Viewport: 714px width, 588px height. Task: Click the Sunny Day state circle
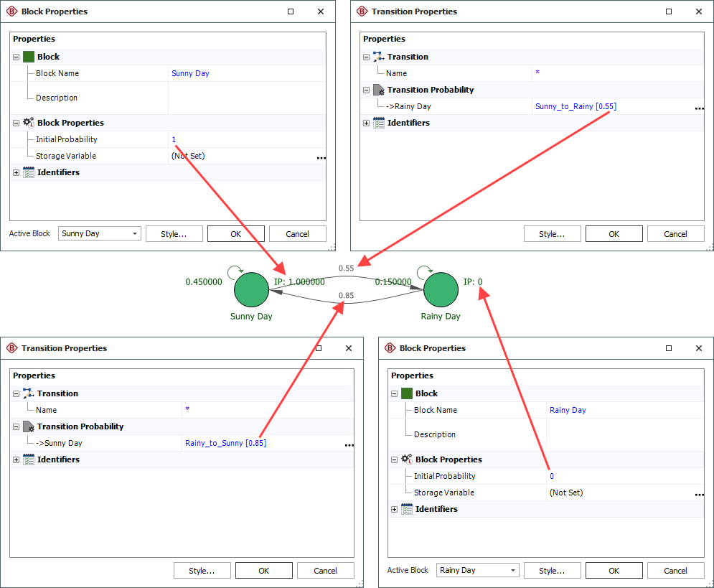tap(251, 290)
